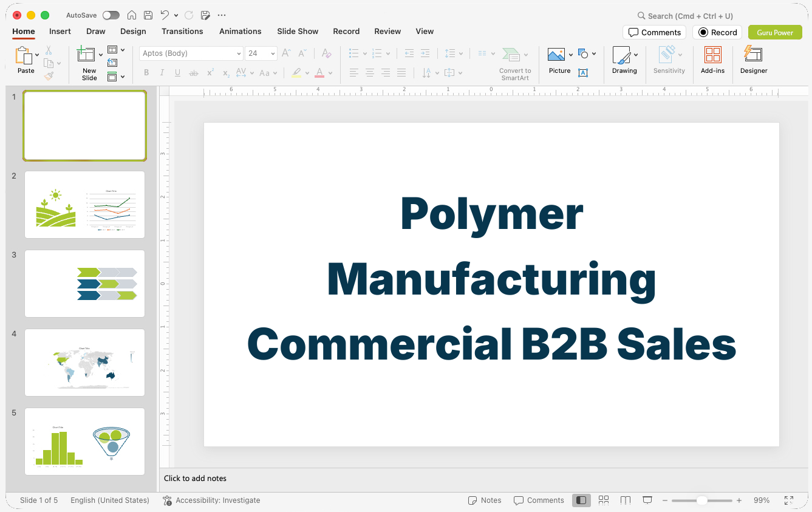This screenshot has width=812, height=512.
Task: Click Convert to SmartArt
Action: click(515, 64)
